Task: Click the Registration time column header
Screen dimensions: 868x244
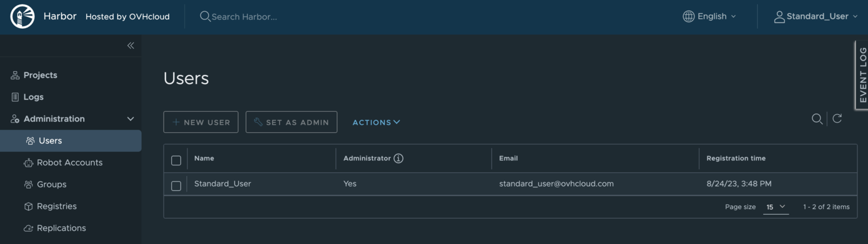Action: click(x=736, y=159)
